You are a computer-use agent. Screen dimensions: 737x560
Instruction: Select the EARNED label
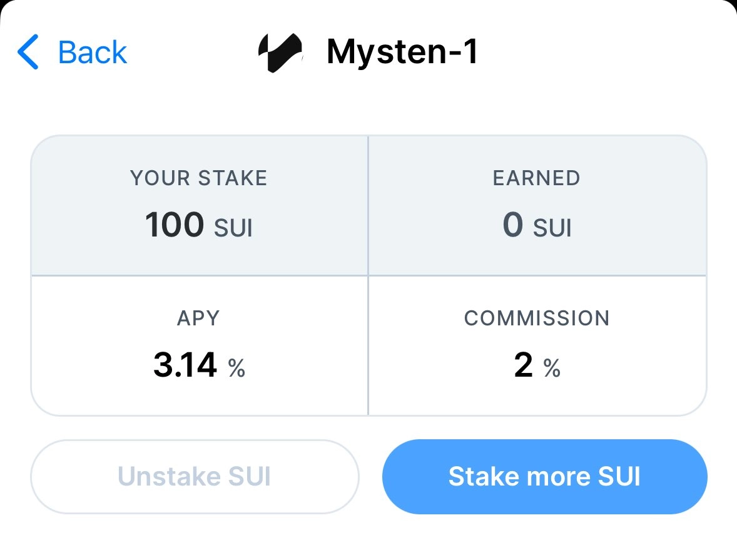(x=536, y=178)
